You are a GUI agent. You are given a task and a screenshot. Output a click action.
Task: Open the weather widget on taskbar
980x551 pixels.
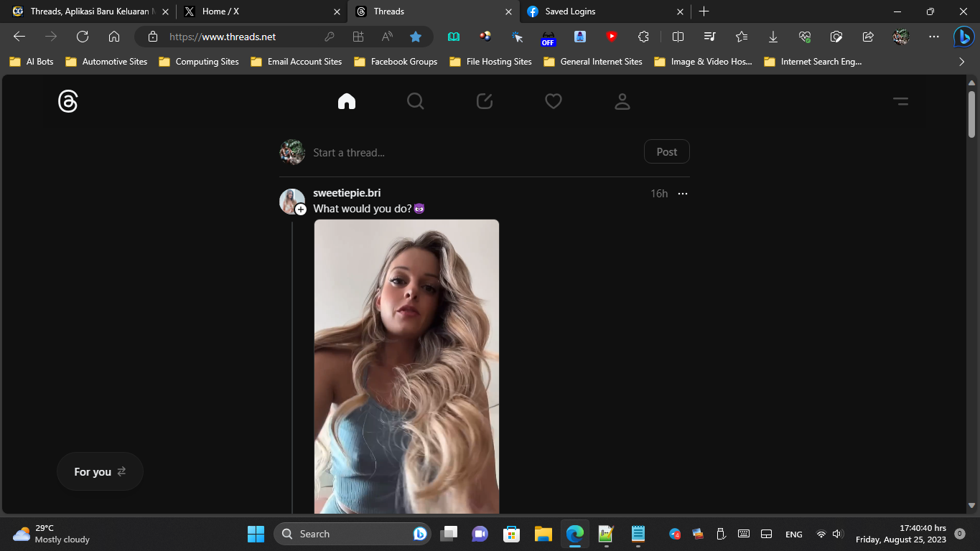click(x=52, y=534)
